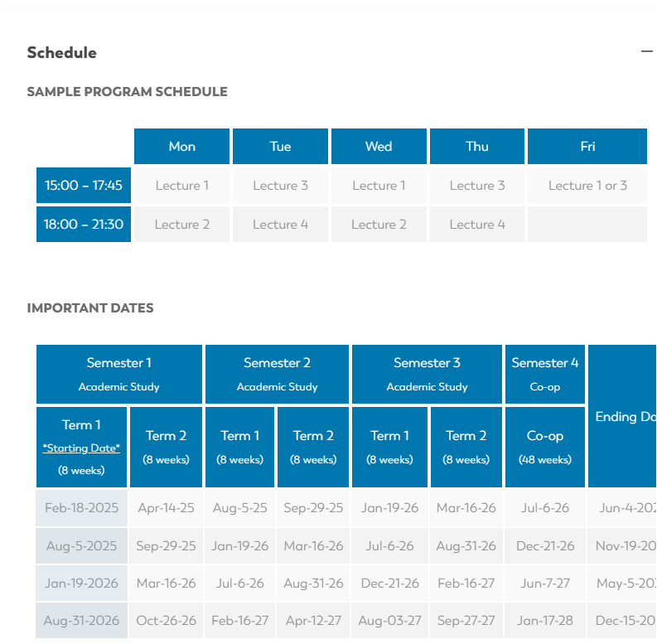Select the Semester 2 Academic Study header
The width and height of the screenshot is (657, 644).
(278, 374)
